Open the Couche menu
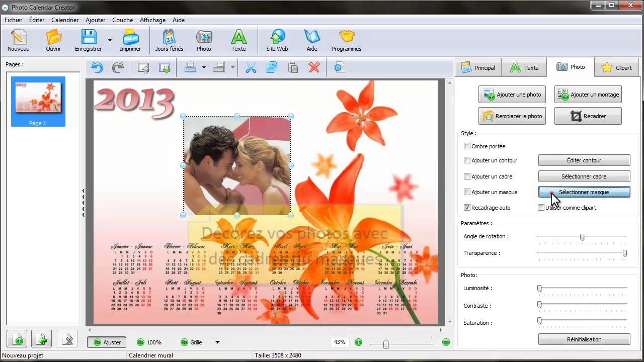644x362 pixels. coord(122,20)
